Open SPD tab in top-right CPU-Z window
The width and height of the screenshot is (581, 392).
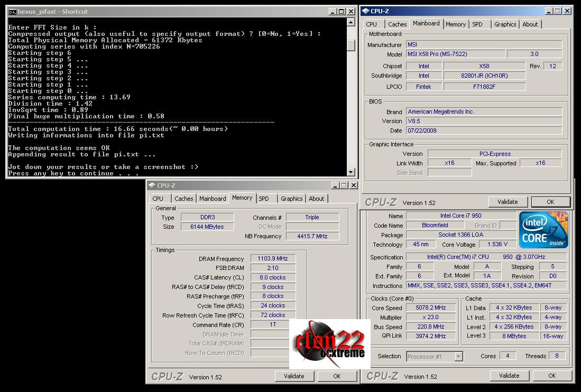click(x=477, y=24)
